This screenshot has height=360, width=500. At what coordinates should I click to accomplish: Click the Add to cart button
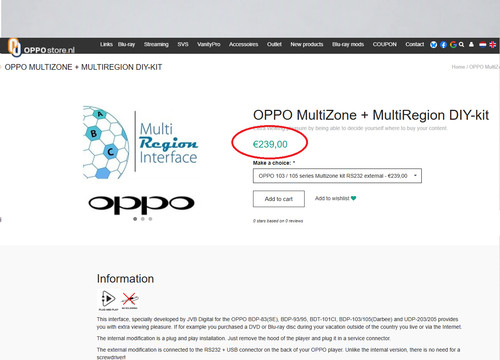point(279,199)
